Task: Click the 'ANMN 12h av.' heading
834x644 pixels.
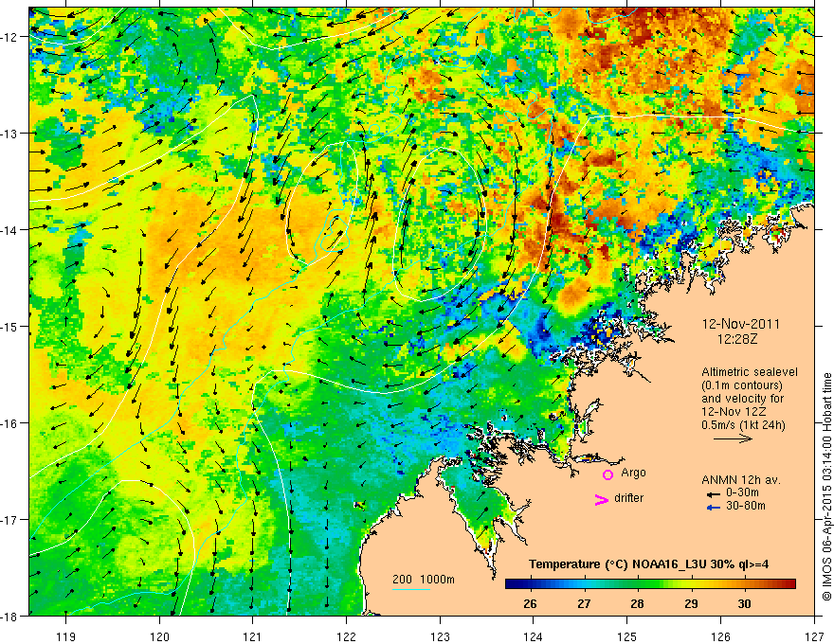Action: click(x=740, y=480)
